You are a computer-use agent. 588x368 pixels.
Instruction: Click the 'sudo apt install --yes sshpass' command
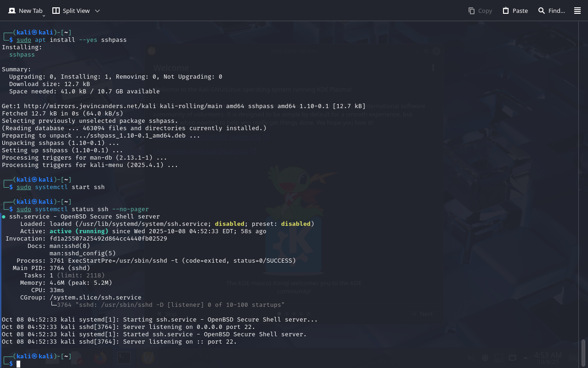click(71, 40)
